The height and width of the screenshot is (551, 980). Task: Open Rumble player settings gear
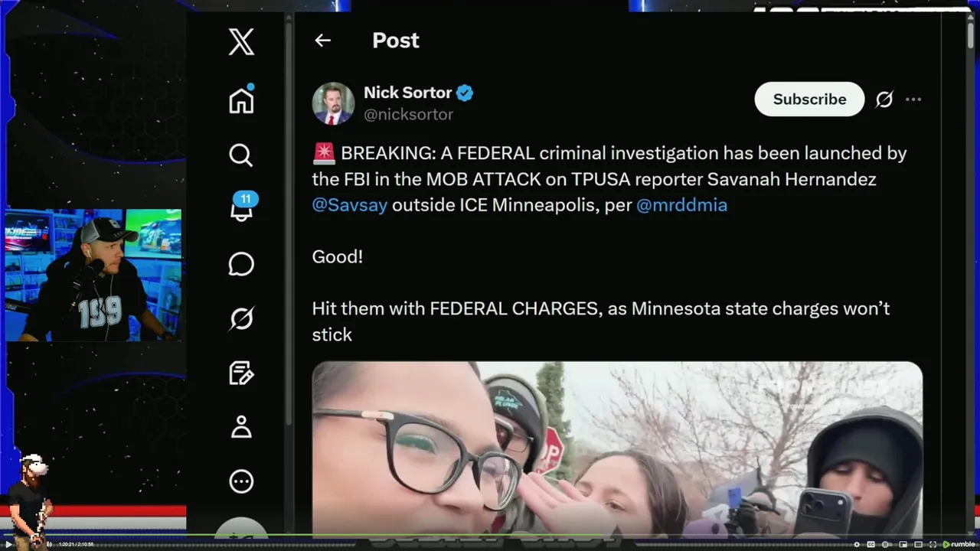point(857,544)
